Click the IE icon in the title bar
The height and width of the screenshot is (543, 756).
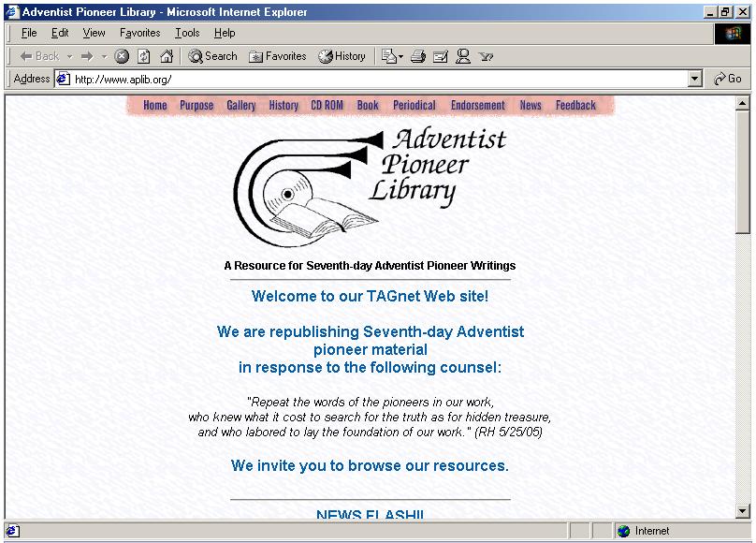coord(12,12)
